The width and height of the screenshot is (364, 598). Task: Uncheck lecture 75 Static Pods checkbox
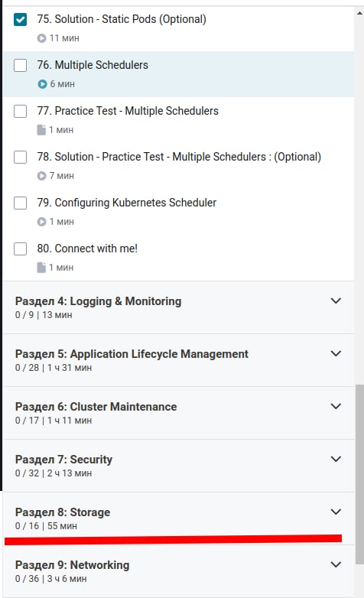(x=20, y=19)
